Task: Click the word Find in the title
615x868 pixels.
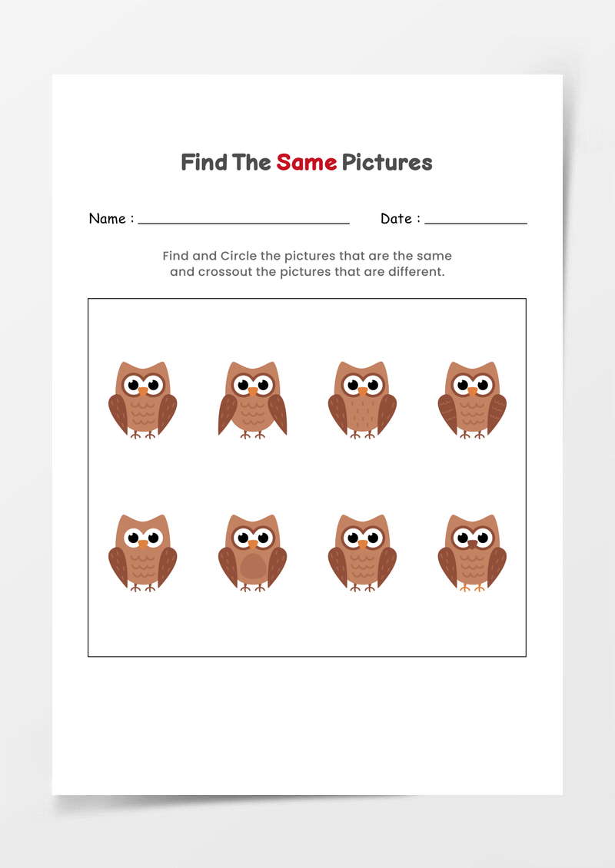Action: point(204,162)
